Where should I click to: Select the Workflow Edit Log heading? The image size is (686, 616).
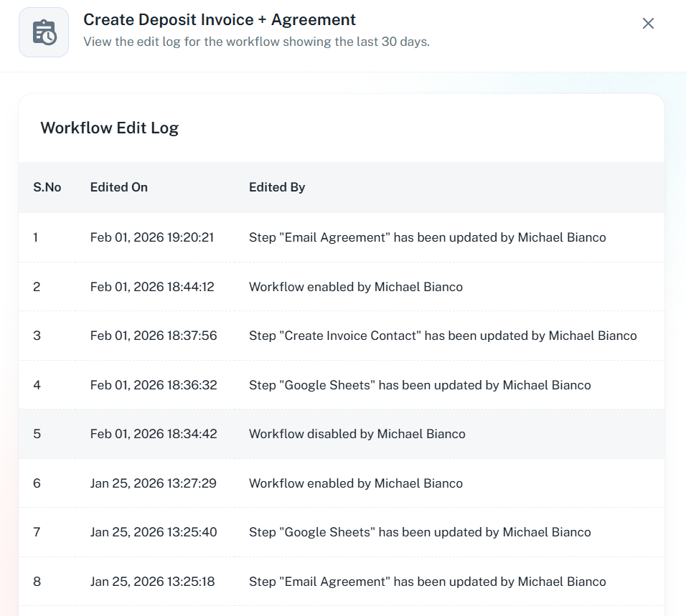coord(110,128)
